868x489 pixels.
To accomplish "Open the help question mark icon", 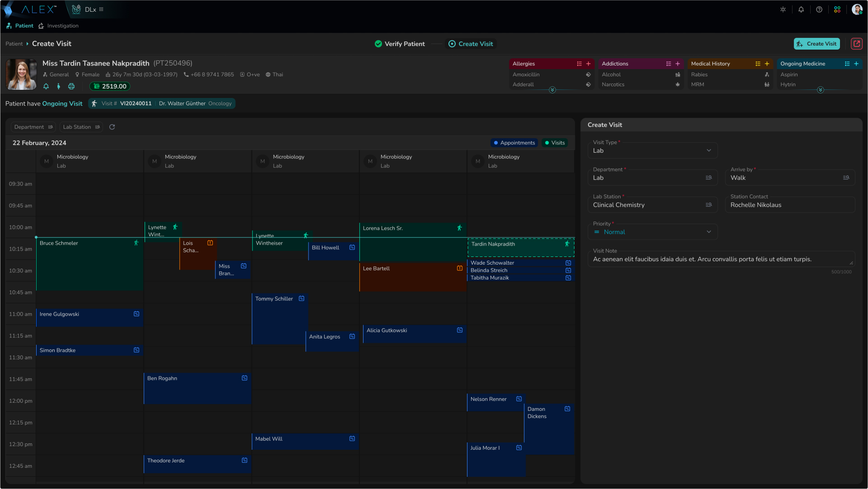I will [819, 9].
